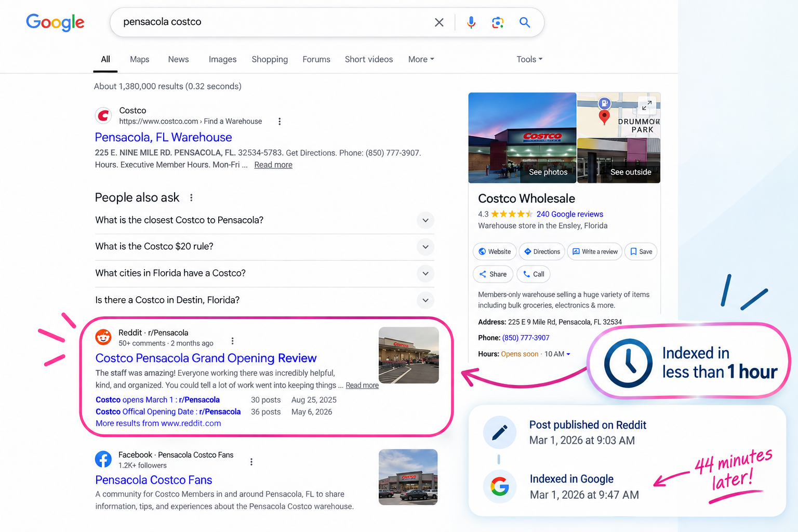Viewport: 798px width, 532px height.
Task: Expand the hours dropdown next to 10 AM
Action: pos(568,354)
